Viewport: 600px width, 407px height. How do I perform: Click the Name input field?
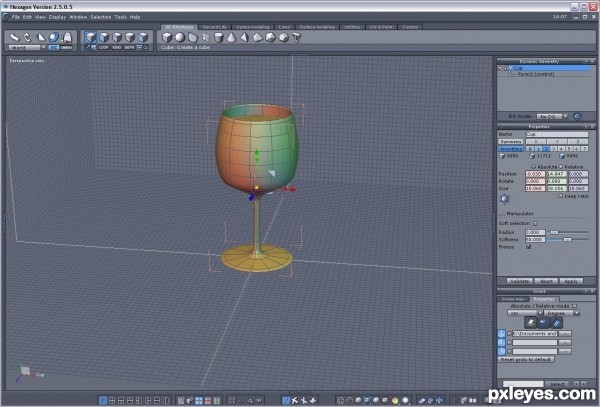click(557, 134)
